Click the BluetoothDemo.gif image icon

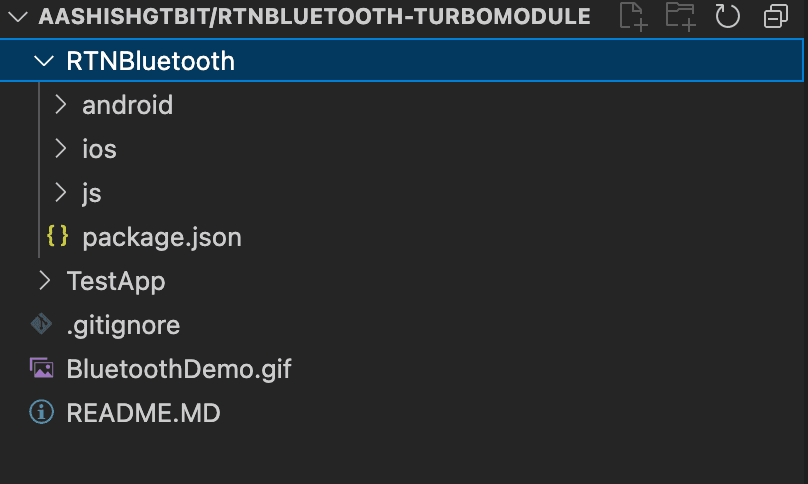[42, 369]
